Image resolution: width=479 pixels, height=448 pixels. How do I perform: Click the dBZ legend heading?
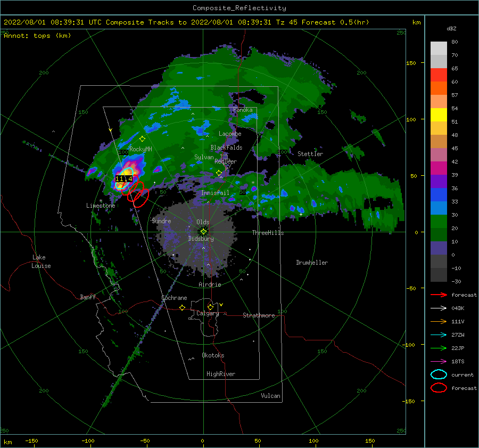point(451,29)
